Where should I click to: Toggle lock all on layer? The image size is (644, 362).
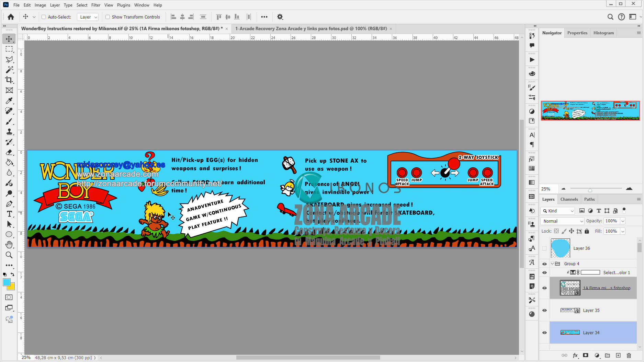tap(587, 231)
